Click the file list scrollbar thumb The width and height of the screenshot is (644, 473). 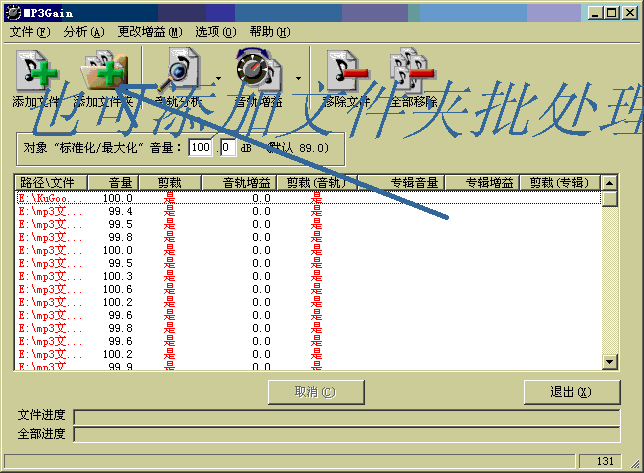[610, 199]
